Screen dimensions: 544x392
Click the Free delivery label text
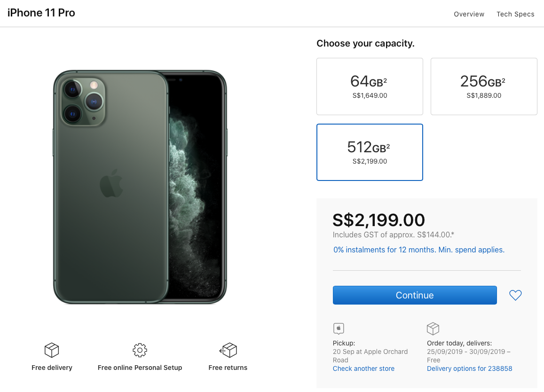(52, 368)
